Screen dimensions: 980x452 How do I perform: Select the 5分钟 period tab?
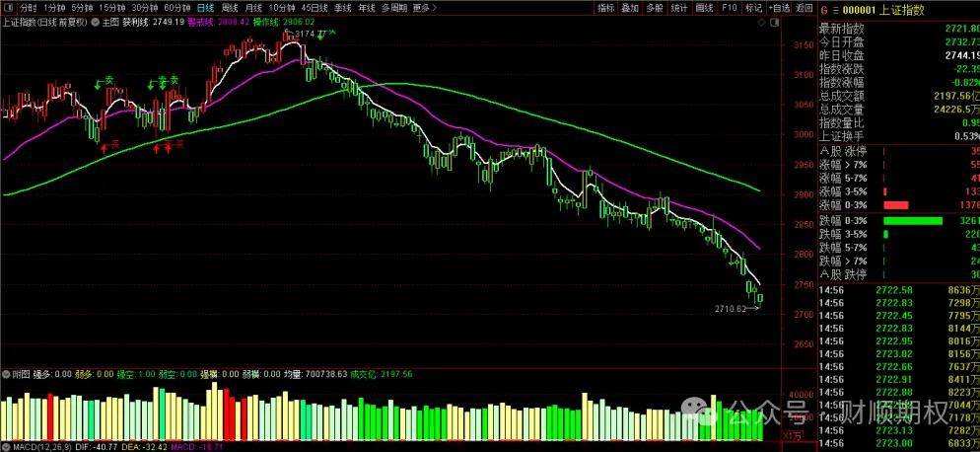[81, 8]
